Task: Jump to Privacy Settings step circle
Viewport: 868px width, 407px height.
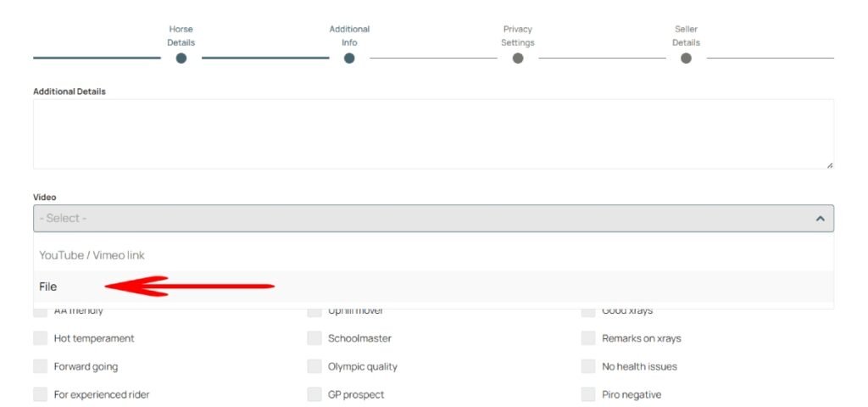Action: click(518, 59)
